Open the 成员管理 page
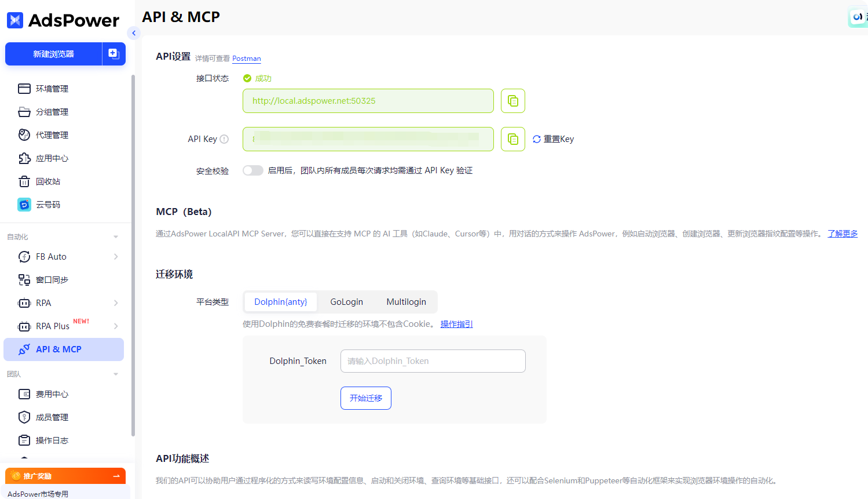Image resolution: width=868 pixels, height=499 pixels. point(53,417)
